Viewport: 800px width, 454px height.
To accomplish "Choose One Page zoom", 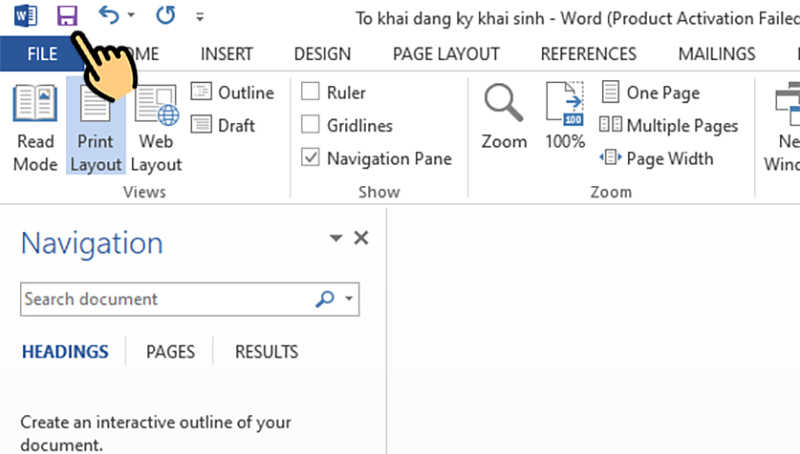I will pos(649,92).
